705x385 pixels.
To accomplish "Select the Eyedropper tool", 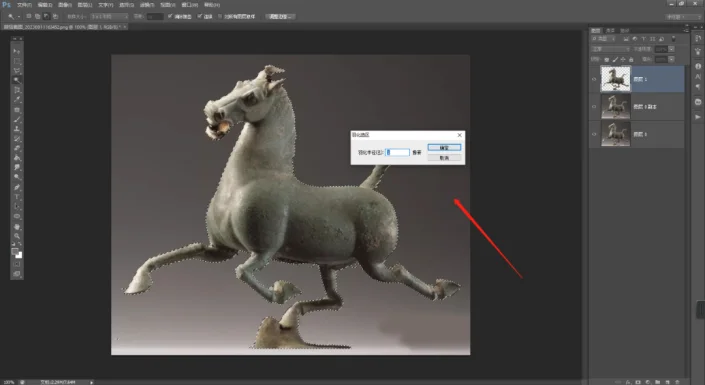I will pos(17,100).
